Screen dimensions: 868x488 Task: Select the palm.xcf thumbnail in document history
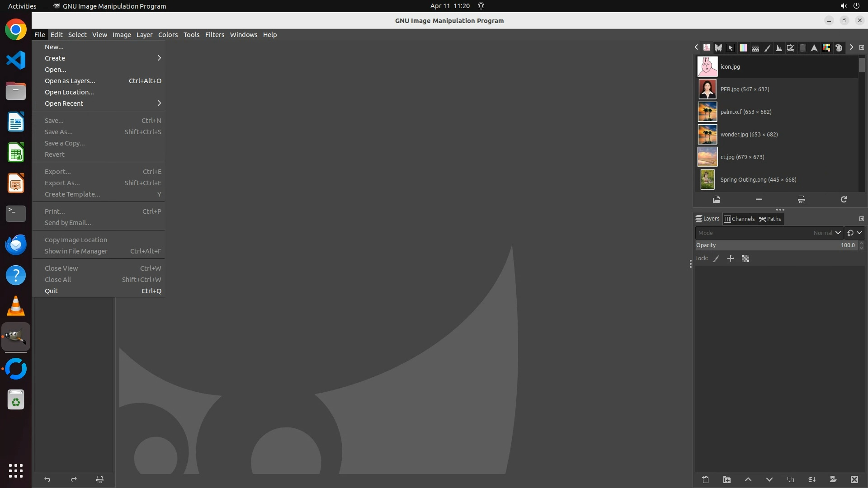pyautogui.click(x=708, y=112)
